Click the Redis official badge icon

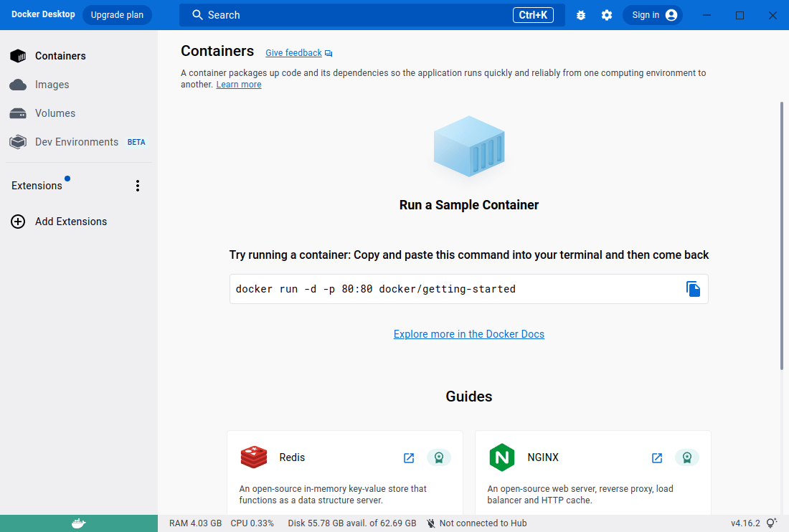point(439,457)
